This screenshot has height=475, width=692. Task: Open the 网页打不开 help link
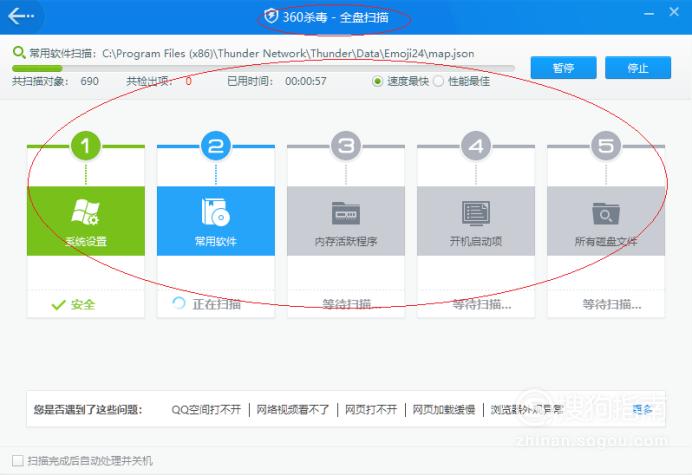pos(371,410)
